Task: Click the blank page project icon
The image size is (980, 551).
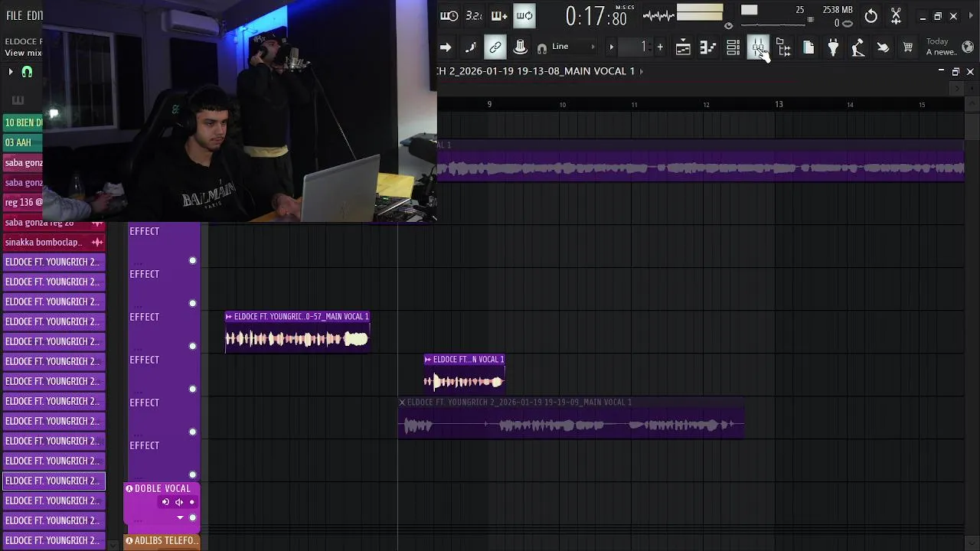Action: tap(808, 48)
